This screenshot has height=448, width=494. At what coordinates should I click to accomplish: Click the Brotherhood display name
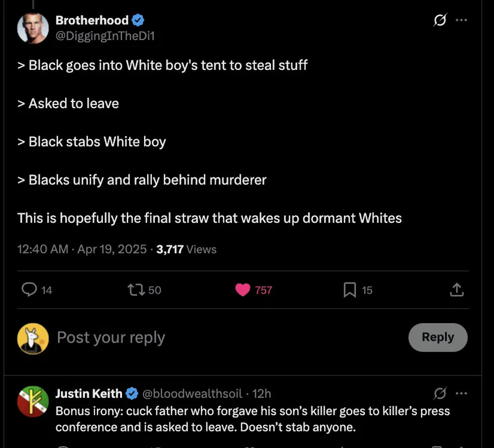(92, 20)
